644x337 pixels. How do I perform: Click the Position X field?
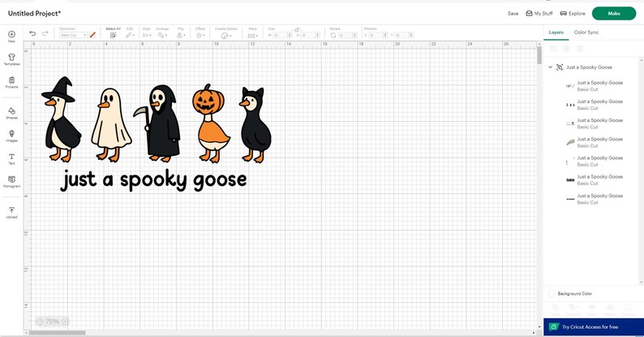(x=378, y=36)
